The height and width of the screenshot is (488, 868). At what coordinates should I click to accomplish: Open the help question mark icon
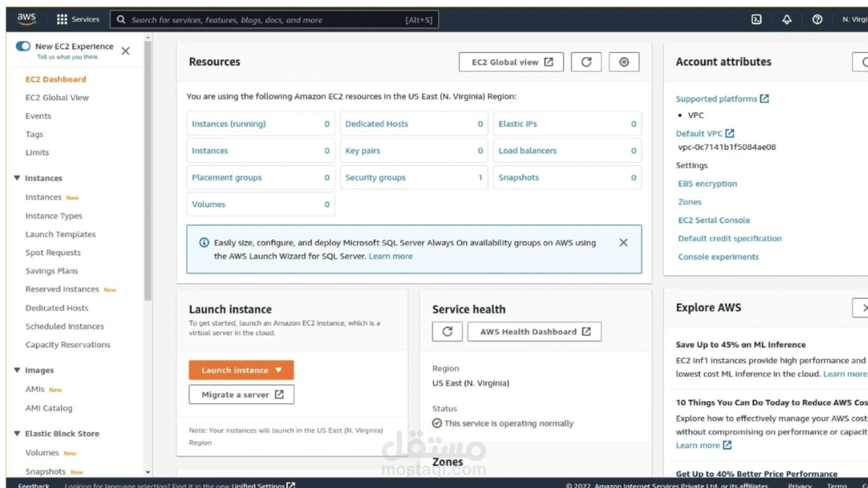(817, 20)
